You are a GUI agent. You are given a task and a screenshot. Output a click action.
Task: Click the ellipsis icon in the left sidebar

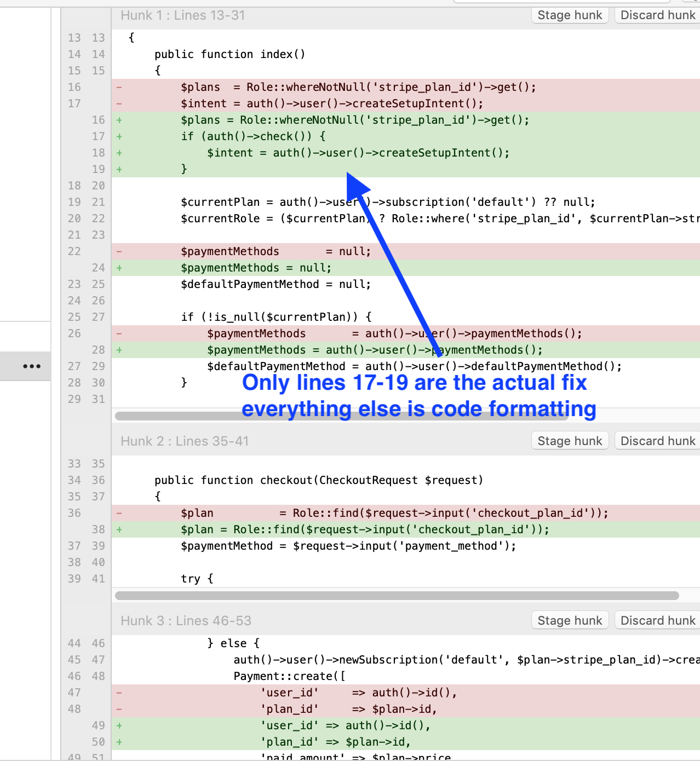pos(32,366)
